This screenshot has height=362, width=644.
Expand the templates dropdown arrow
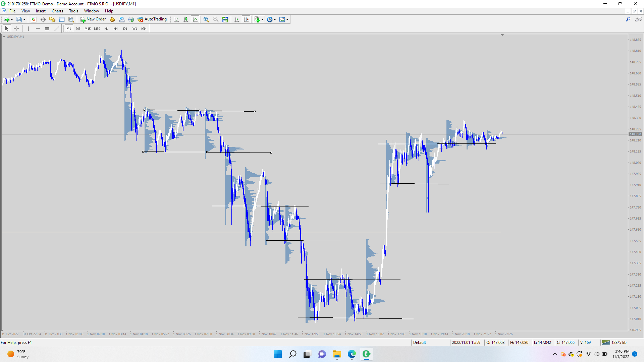287,19
